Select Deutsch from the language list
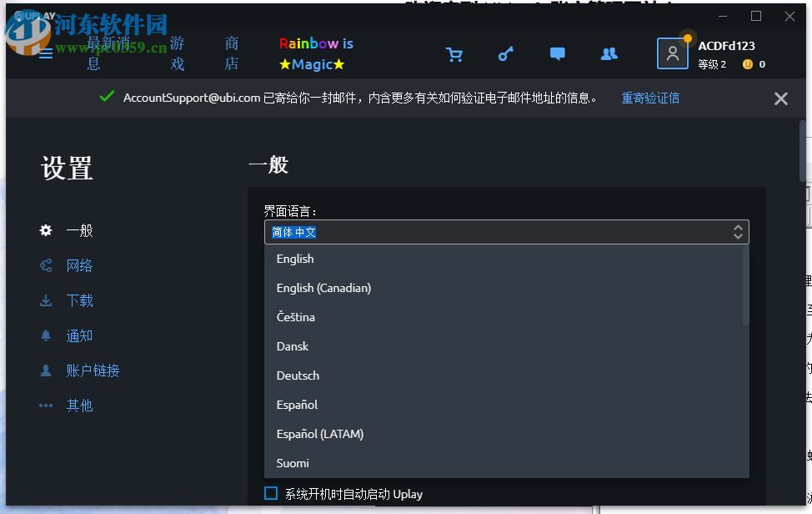812x514 pixels. [298, 375]
